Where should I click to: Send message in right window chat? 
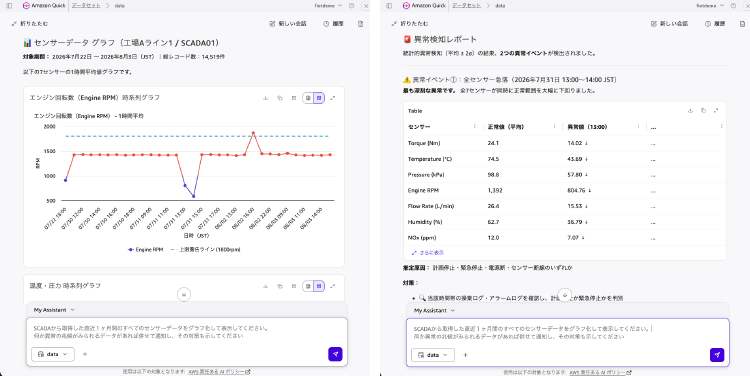tap(717, 354)
